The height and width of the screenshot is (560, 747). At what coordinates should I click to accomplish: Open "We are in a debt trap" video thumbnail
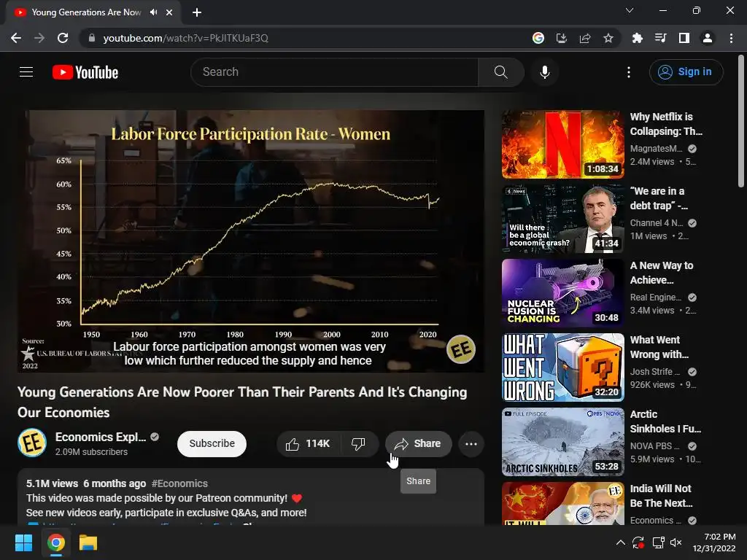coord(562,219)
